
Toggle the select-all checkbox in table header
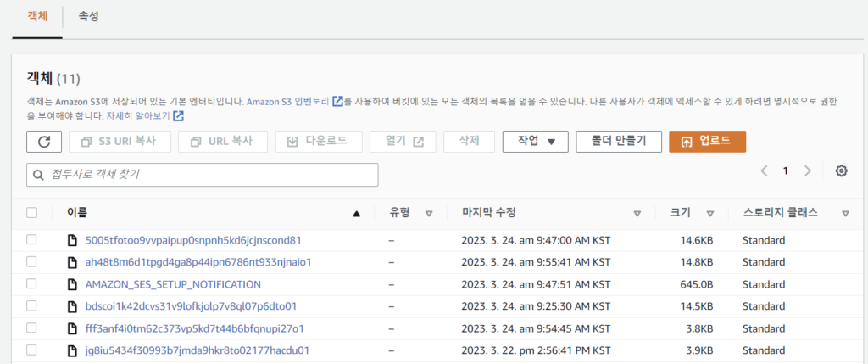click(x=32, y=213)
